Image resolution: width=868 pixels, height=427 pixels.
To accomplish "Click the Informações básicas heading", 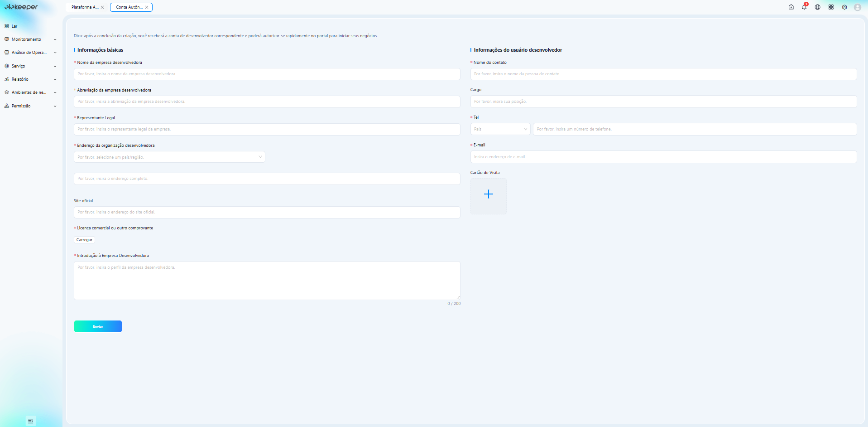I will pyautogui.click(x=100, y=50).
